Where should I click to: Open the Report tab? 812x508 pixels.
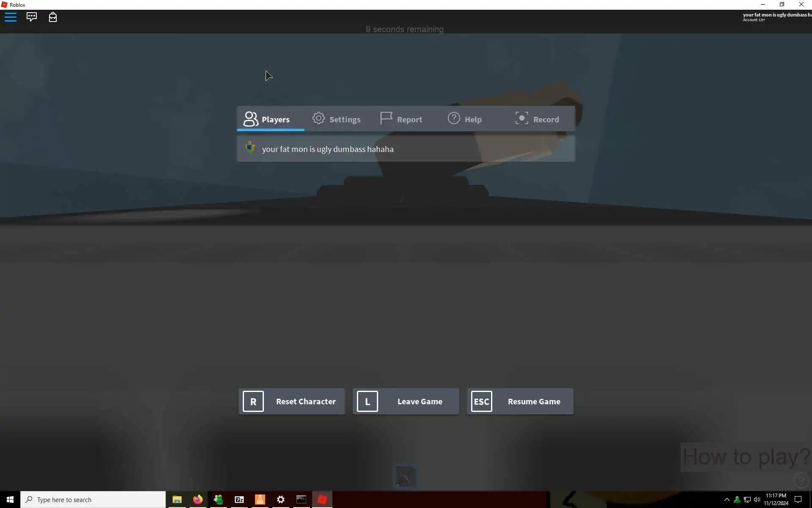point(401,119)
